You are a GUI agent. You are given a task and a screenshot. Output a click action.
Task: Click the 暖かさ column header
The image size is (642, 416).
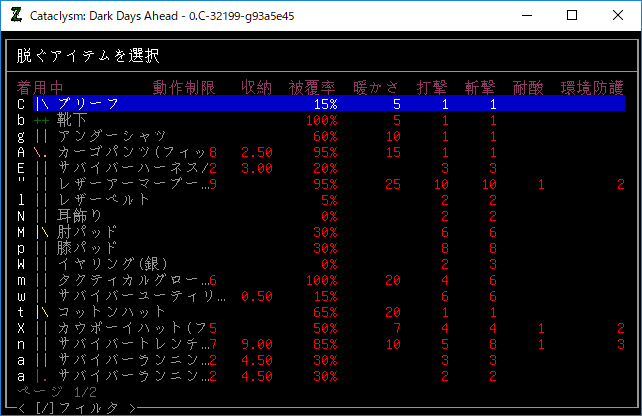(377, 88)
